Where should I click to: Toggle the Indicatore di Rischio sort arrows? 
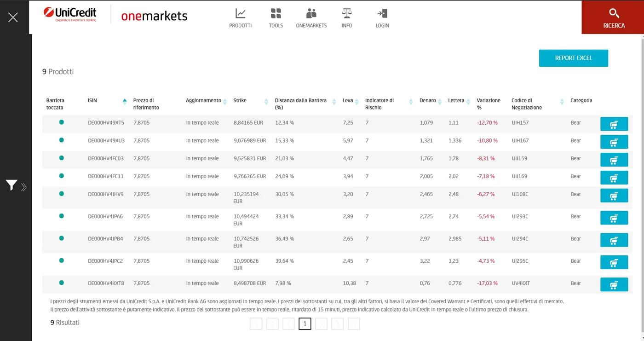tap(411, 101)
